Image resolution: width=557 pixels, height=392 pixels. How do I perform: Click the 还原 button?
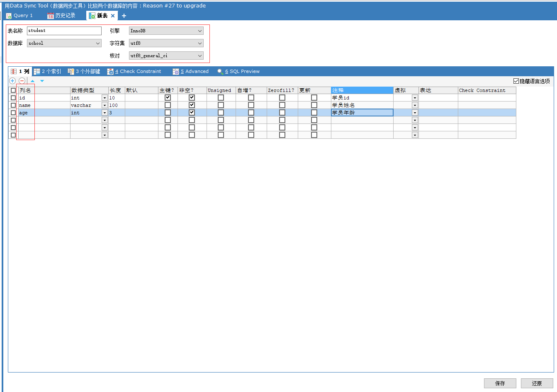[x=537, y=383]
